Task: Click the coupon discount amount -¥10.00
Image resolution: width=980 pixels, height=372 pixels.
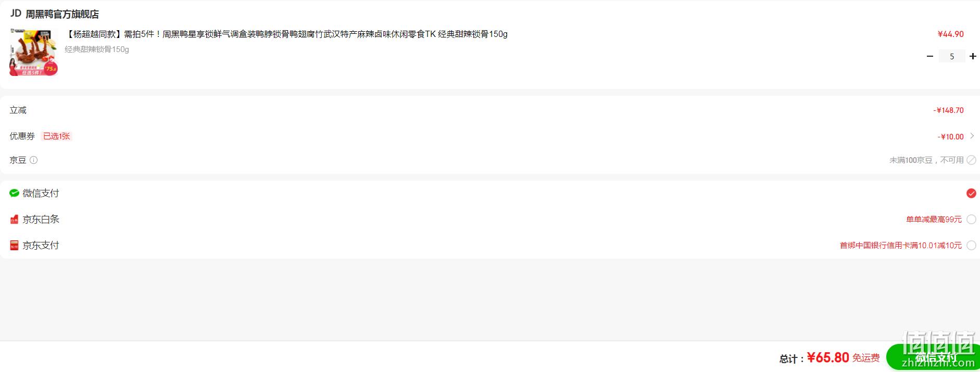Action: pyautogui.click(x=950, y=137)
